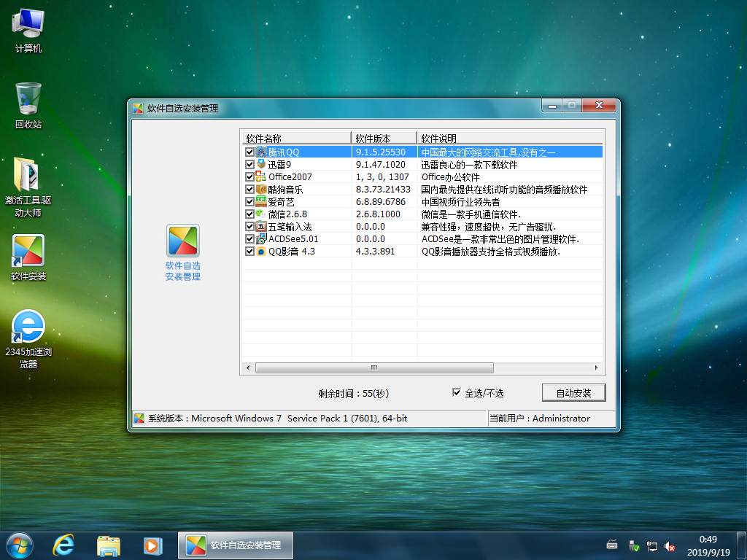Viewport: 747px width, 560px height.
Task: Click the 微信2.6.8 icon in list
Action: point(261,214)
